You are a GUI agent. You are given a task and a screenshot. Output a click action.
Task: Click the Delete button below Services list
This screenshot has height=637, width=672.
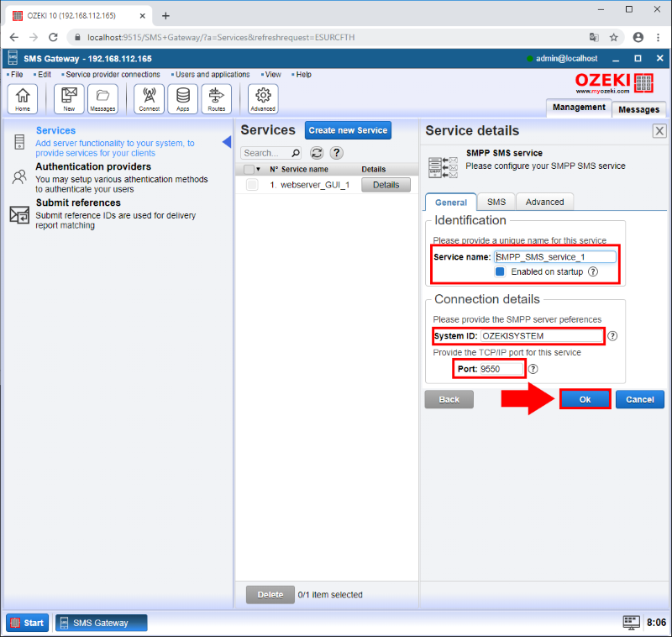pyautogui.click(x=270, y=595)
